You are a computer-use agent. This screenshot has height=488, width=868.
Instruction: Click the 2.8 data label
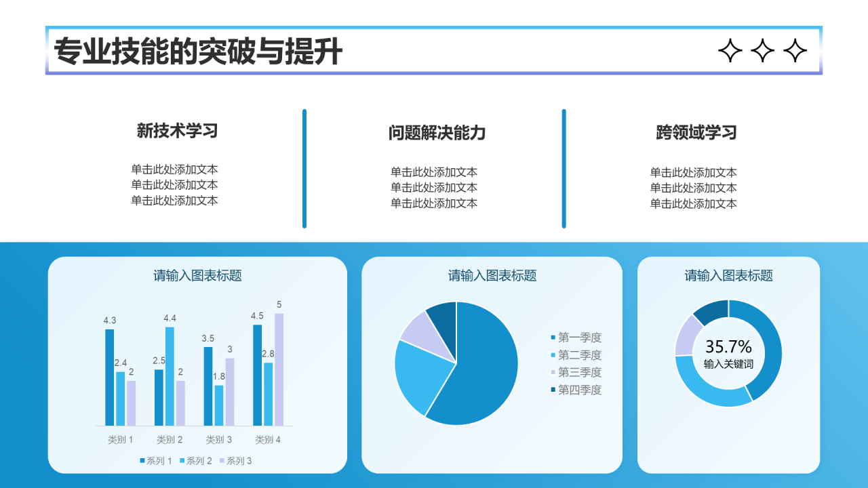pos(268,354)
